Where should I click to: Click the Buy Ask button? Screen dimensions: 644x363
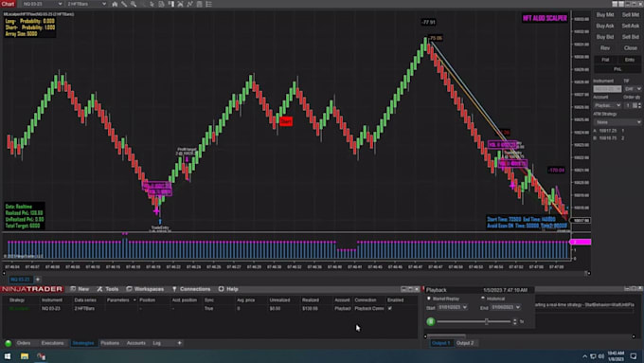click(x=605, y=26)
